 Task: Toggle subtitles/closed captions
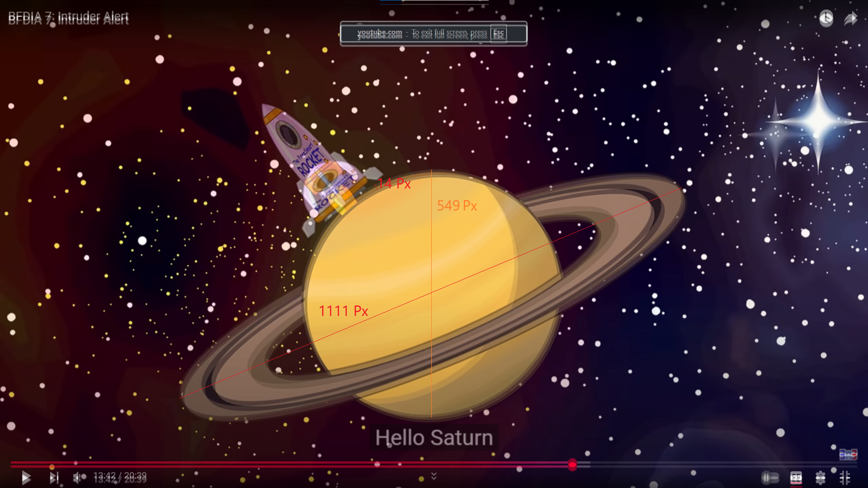tap(796, 477)
